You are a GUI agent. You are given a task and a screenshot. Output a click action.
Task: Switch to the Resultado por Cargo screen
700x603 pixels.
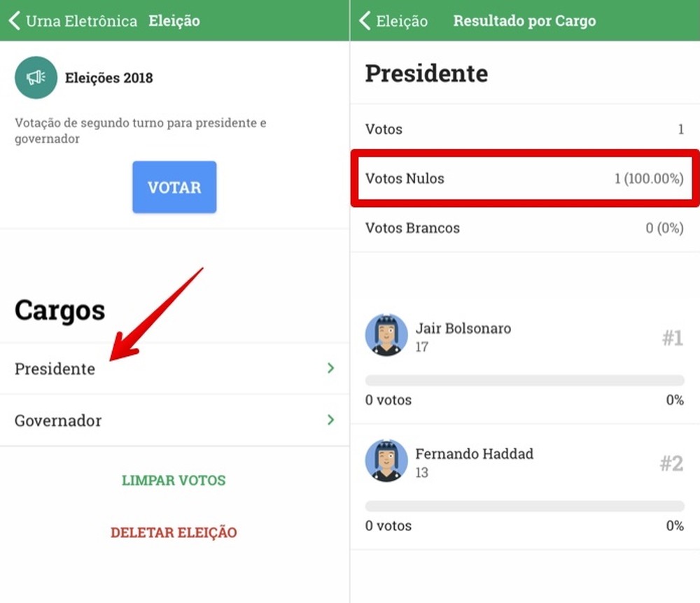(524, 20)
